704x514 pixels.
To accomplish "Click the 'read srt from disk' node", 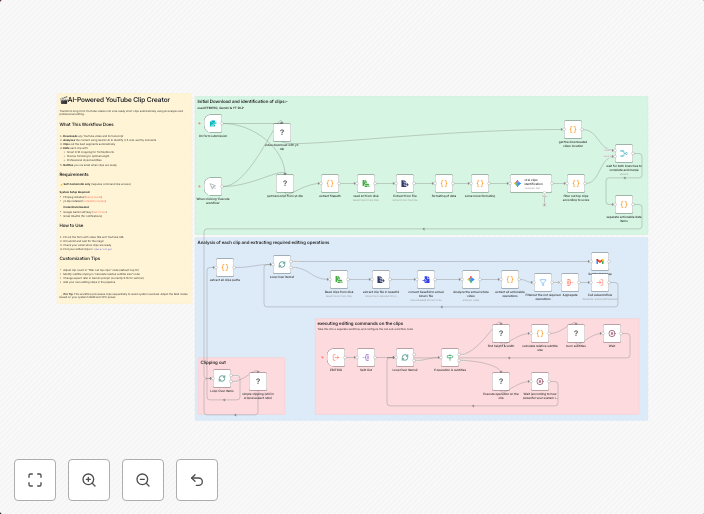I will click(x=367, y=184).
